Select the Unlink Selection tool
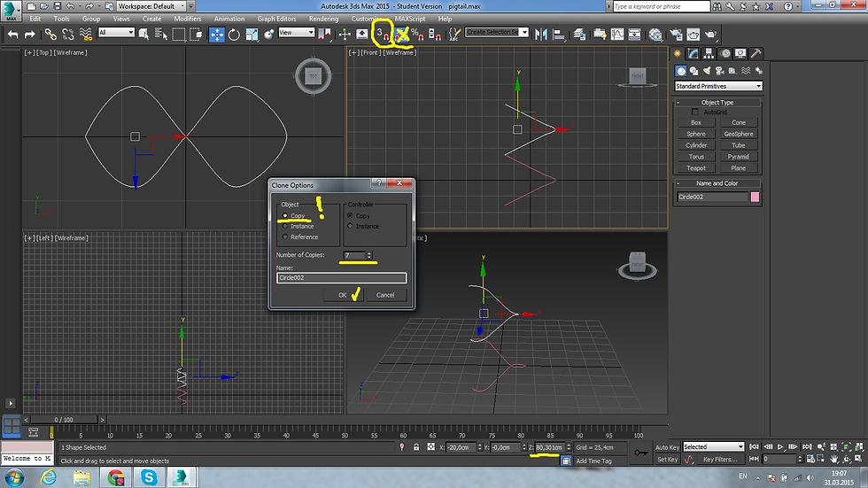 (x=68, y=35)
